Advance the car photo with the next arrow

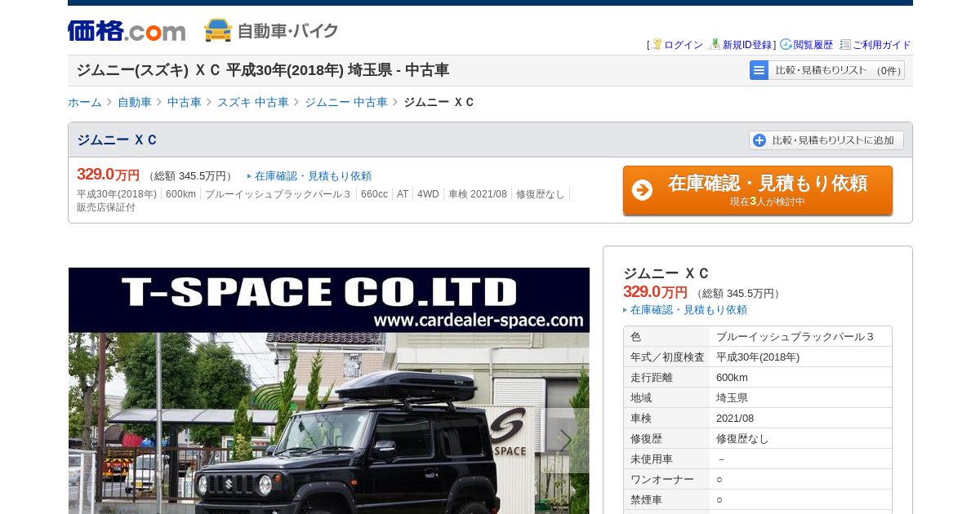coord(566,441)
